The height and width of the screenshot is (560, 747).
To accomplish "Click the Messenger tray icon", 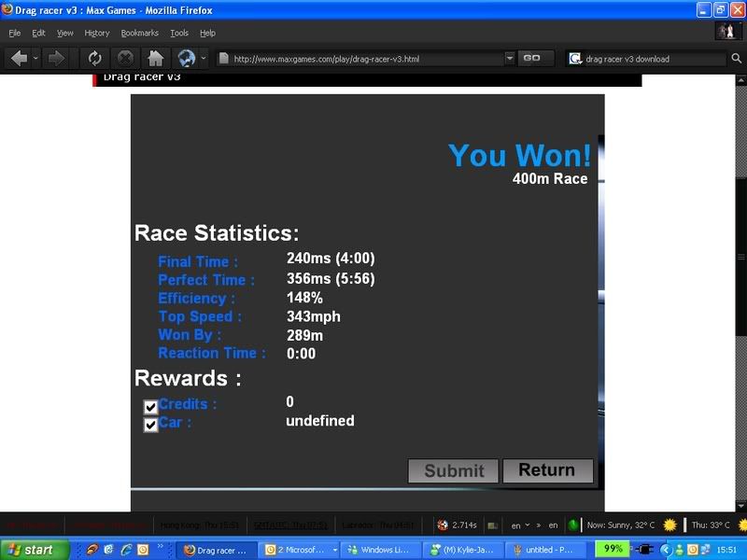I will [680, 550].
